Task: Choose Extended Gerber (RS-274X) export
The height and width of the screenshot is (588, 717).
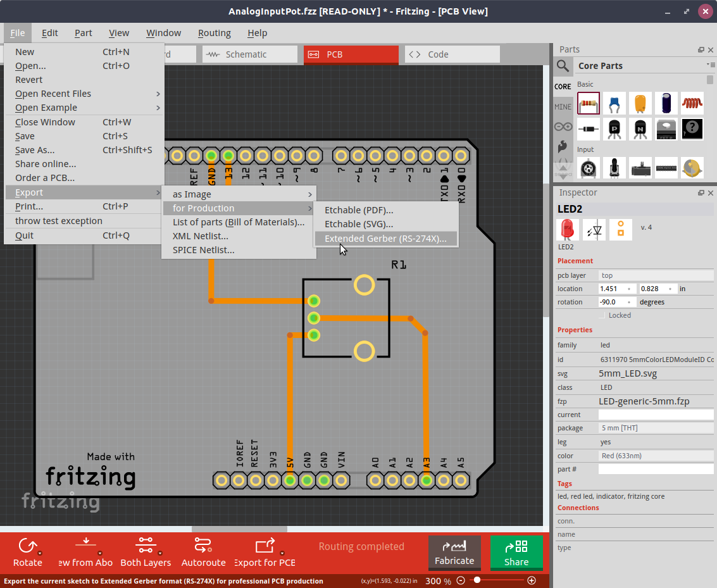Action: tap(386, 239)
